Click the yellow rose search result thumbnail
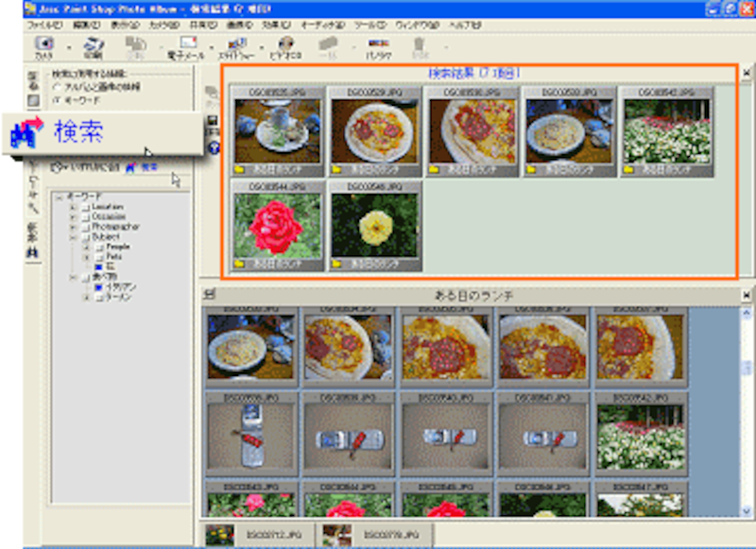Screen dimensions: 756x549 point(375,225)
